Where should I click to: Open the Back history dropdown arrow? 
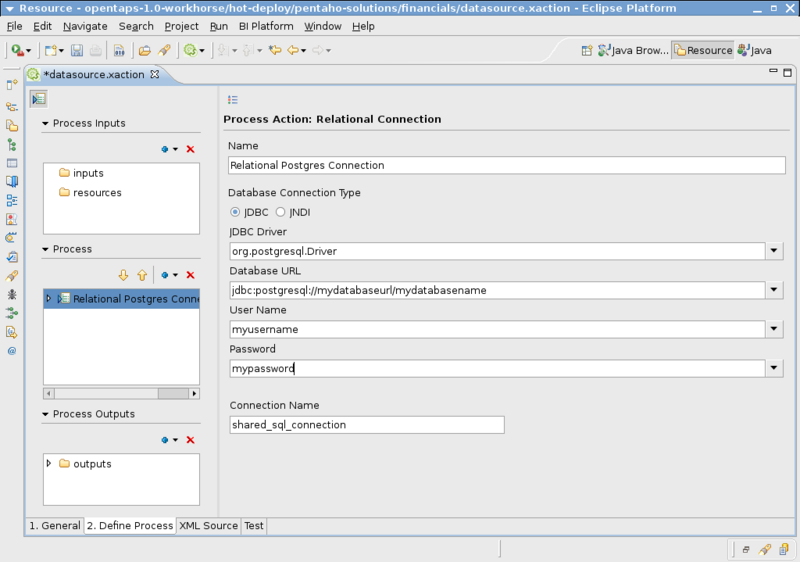pos(304,50)
